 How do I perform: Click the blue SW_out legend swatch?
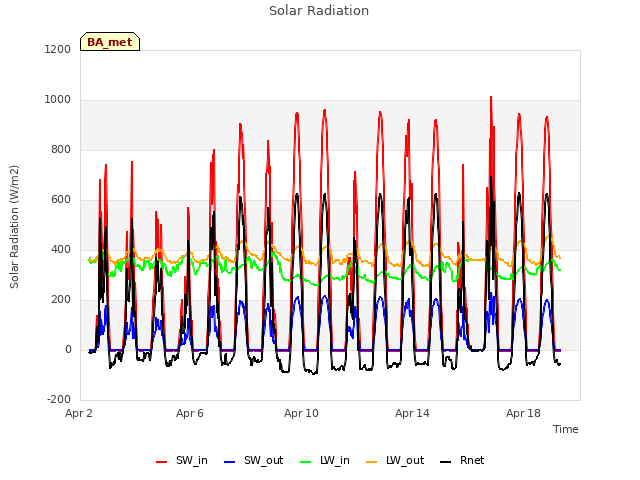click(x=230, y=462)
